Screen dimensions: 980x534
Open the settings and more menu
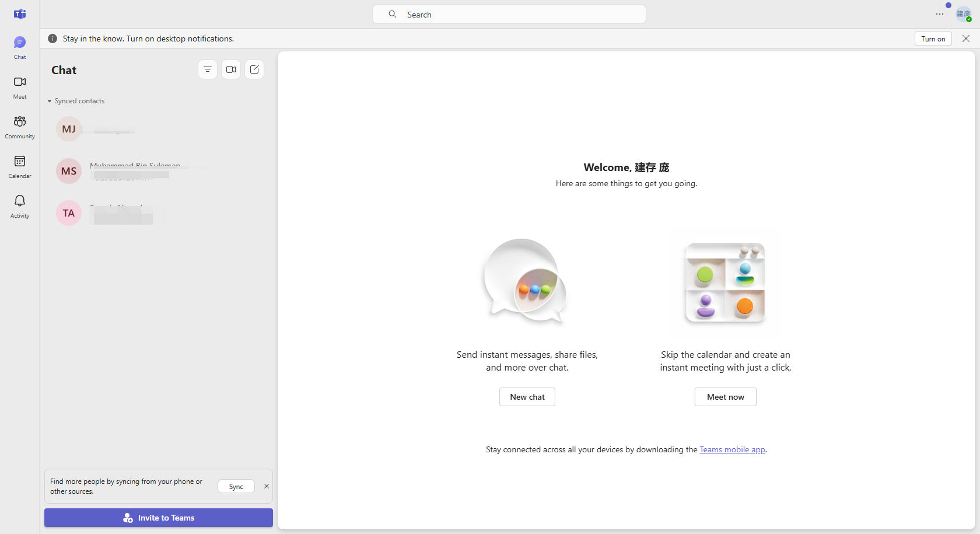coord(939,14)
